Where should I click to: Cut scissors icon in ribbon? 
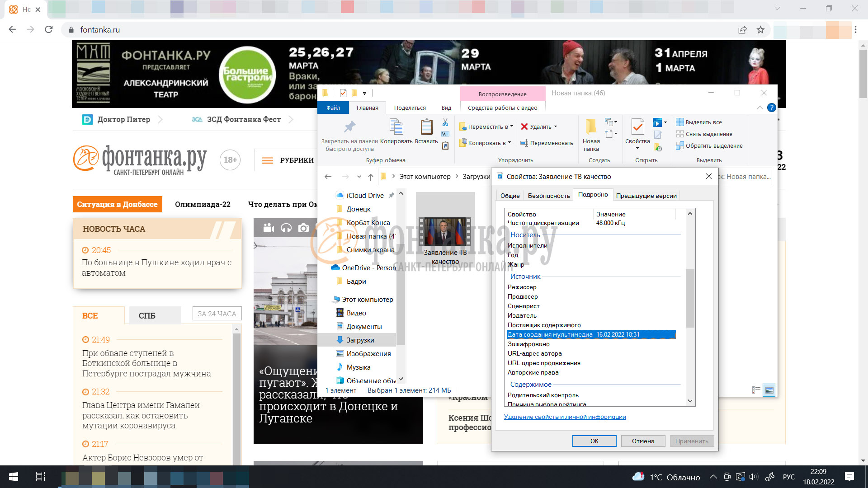tap(445, 122)
